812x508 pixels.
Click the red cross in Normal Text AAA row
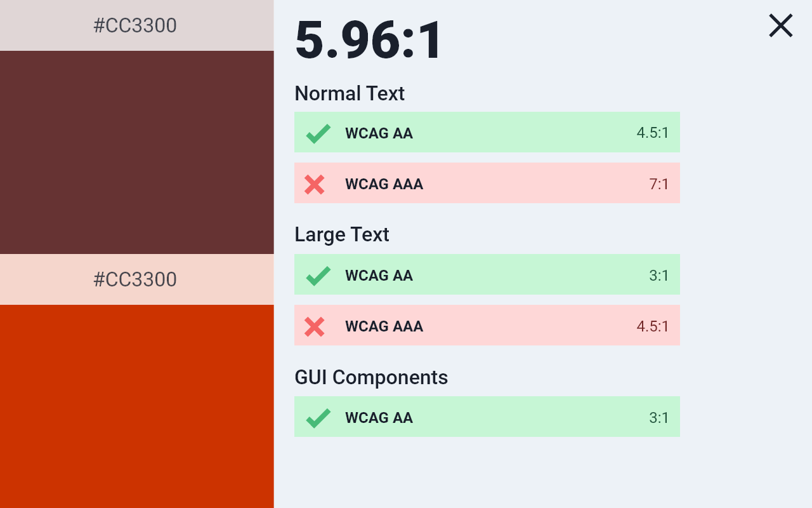[315, 184]
